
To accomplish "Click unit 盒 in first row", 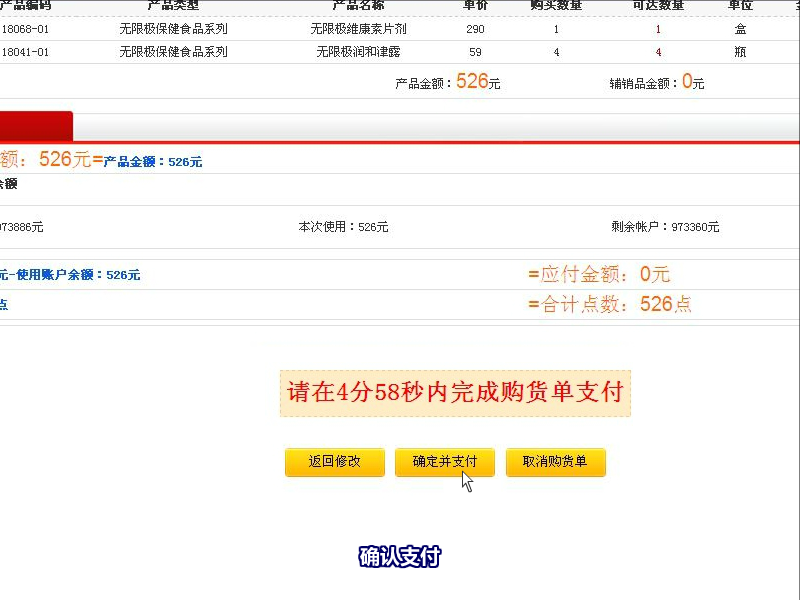I will [740, 29].
